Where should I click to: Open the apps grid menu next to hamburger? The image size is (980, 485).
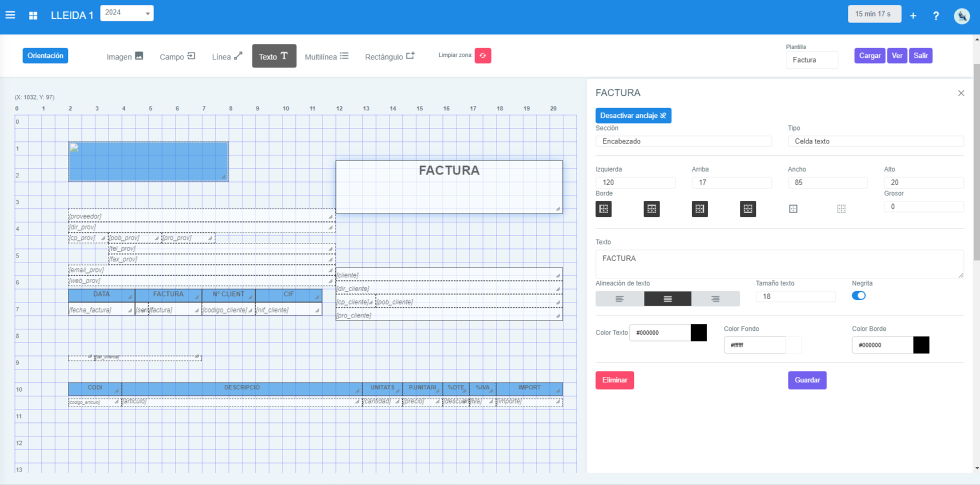click(x=33, y=14)
